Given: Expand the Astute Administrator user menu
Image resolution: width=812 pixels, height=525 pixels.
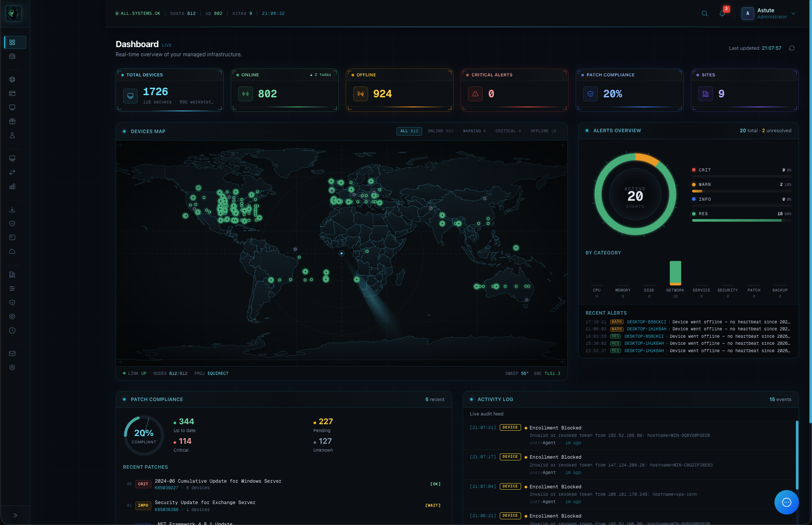Looking at the screenshot, I should coord(769,14).
